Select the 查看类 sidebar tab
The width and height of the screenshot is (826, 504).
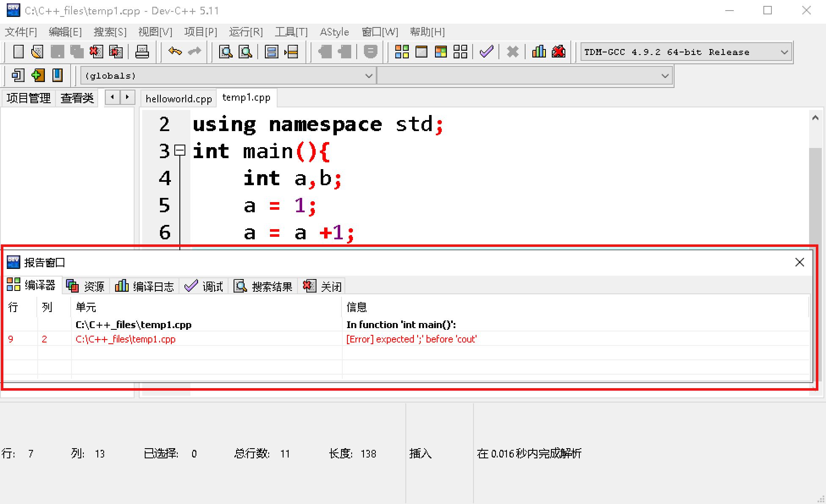click(x=77, y=98)
